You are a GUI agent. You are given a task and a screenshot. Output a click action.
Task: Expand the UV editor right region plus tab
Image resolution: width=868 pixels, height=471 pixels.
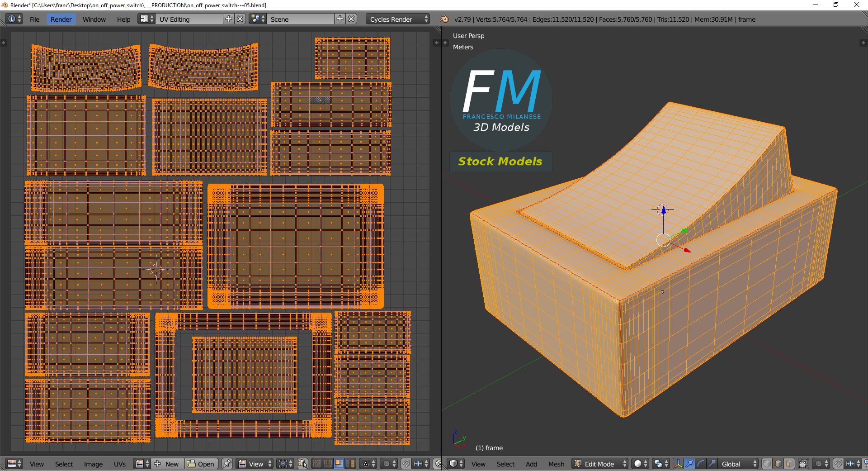click(x=436, y=43)
